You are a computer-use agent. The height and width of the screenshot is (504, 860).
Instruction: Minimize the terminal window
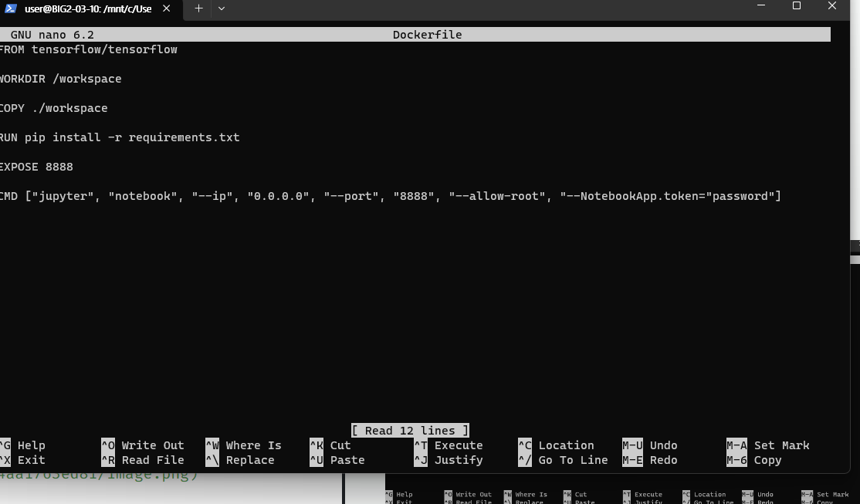pyautogui.click(x=760, y=5)
